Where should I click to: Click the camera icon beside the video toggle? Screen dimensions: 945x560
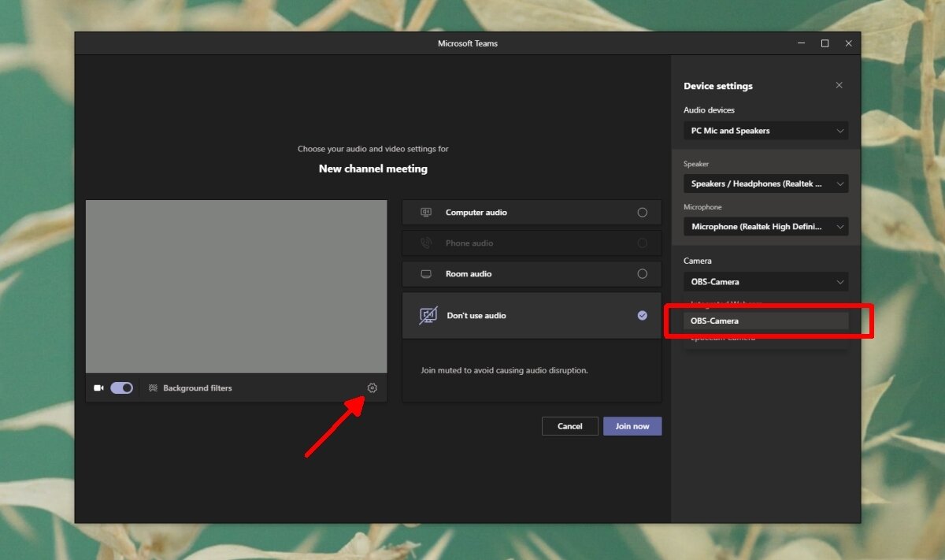pyautogui.click(x=98, y=388)
